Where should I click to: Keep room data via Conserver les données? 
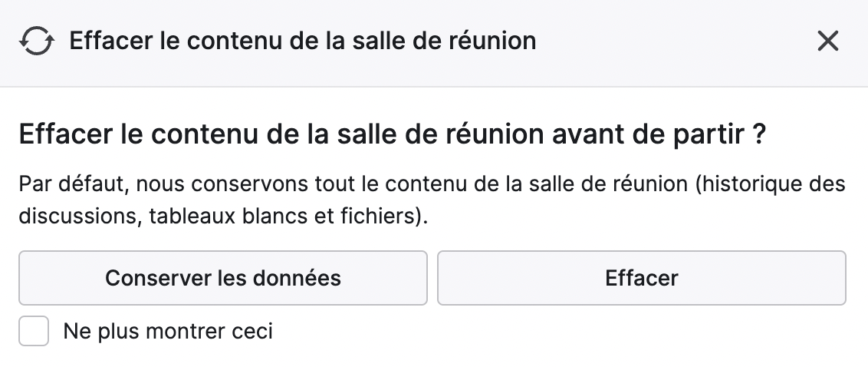[223, 278]
